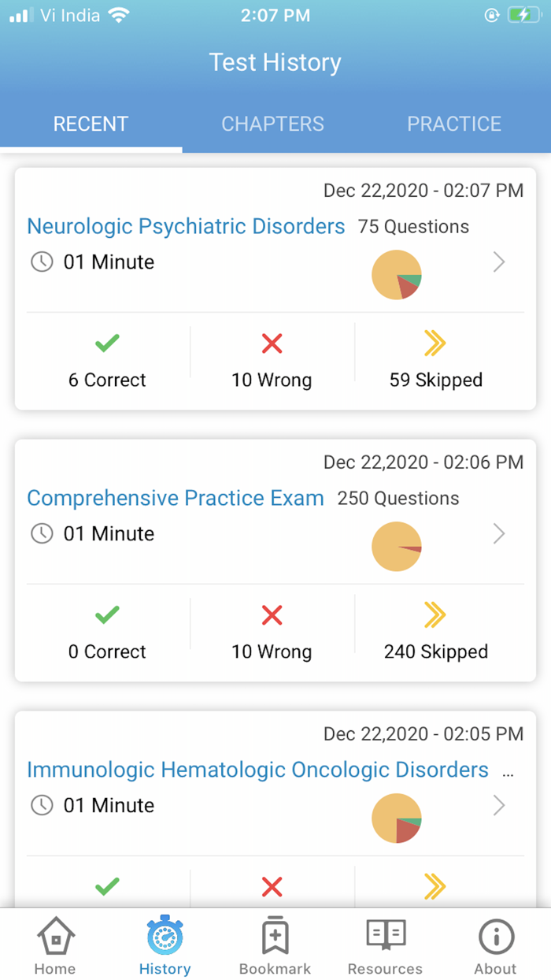Screen dimensions: 551x980
Task: Tap the pie chart on the Comprehensive Practice Exam card
Action: [x=397, y=546]
